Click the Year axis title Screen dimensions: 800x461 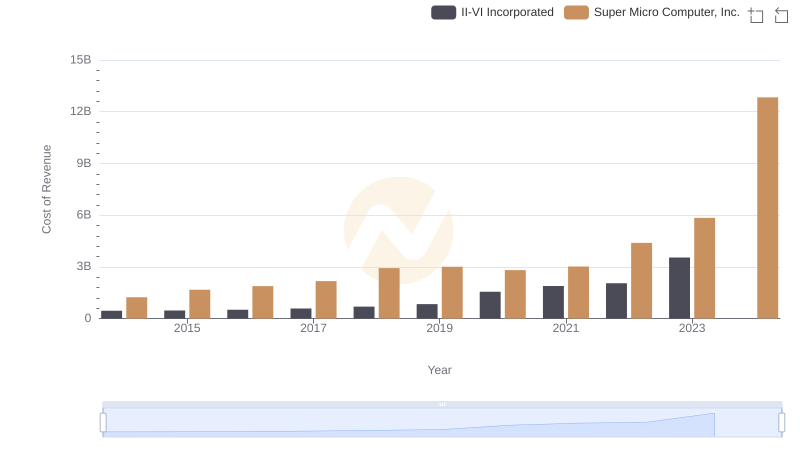tap(439, 370)
